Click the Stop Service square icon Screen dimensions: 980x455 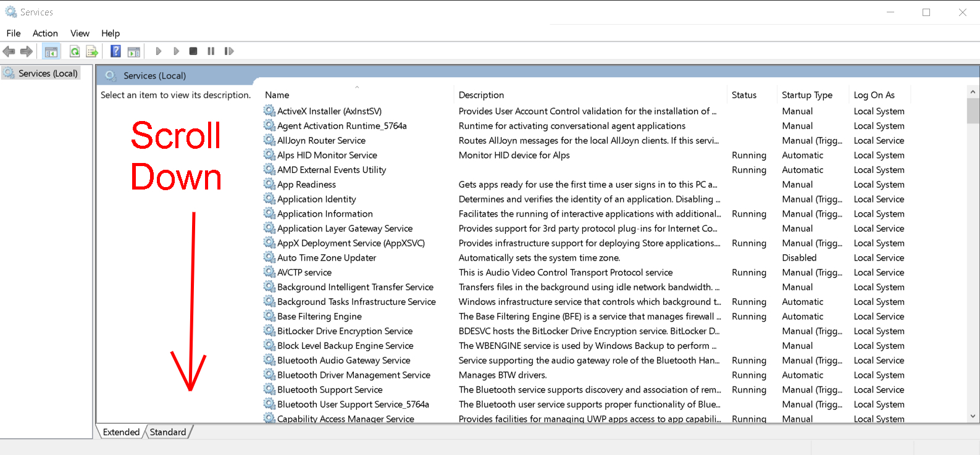pos(193,51)
